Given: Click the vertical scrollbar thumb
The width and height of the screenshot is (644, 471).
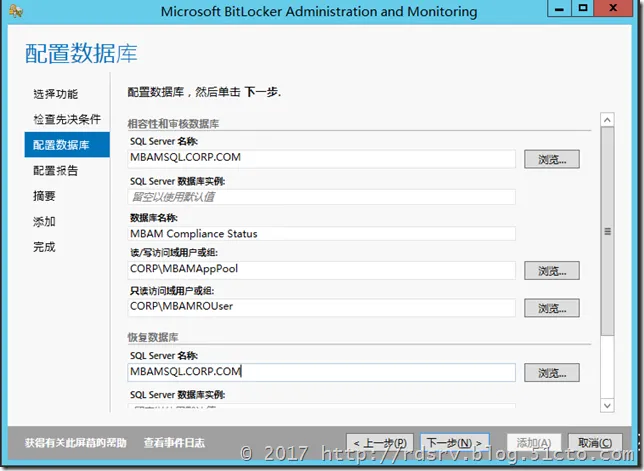Looking at the screenshot, I should pyautogui.click(x=607, y=231).
